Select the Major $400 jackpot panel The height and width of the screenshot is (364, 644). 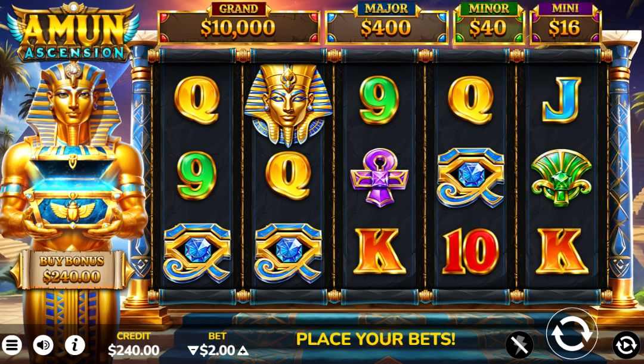tap(386, 24)
